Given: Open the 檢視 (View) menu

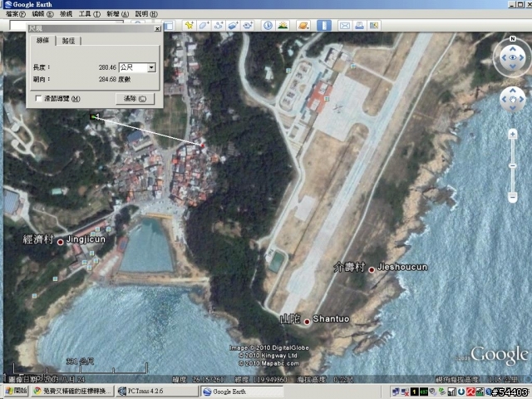Looking at the screenshot, I should coord(66,14).
